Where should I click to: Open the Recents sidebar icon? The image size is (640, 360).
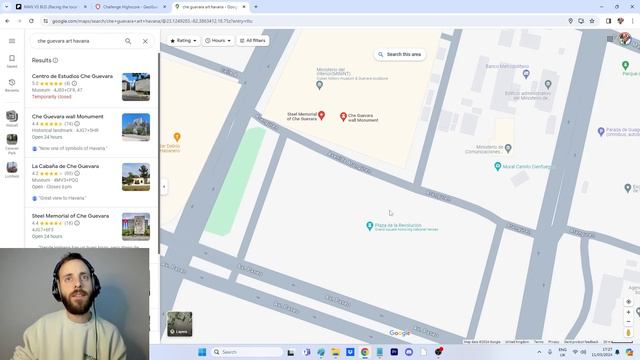point(12,85)
